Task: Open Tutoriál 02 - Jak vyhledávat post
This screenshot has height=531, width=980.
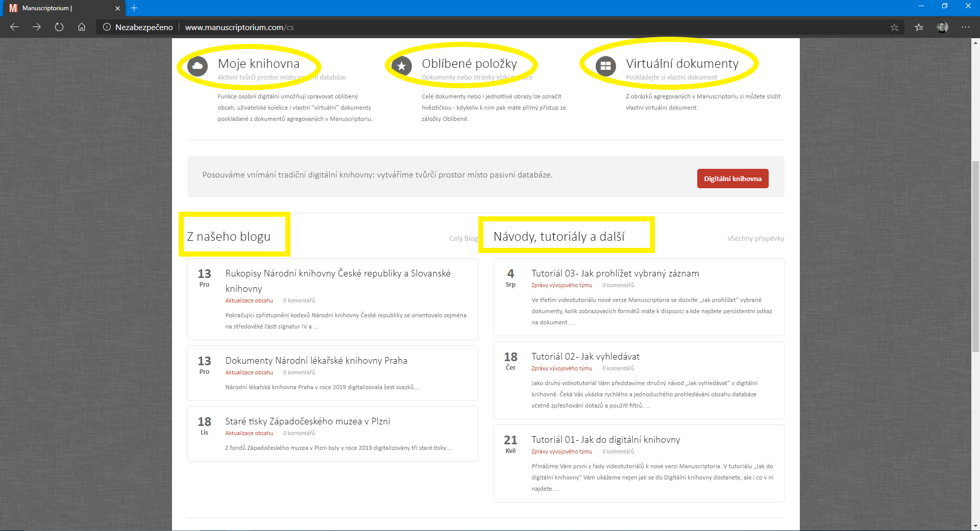Action: [585, 357]
